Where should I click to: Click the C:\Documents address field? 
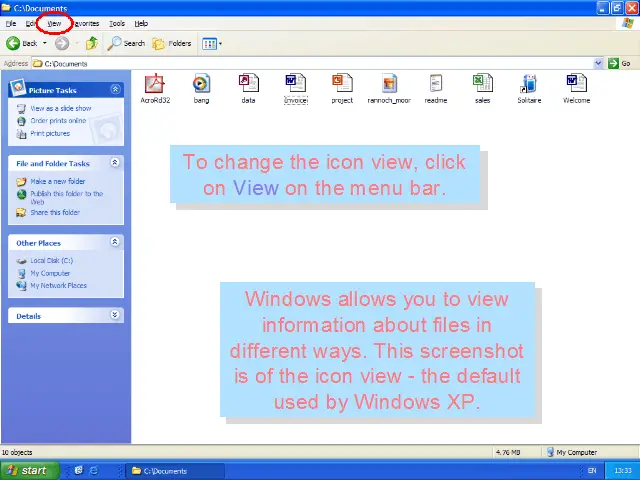tap(300, 63)
